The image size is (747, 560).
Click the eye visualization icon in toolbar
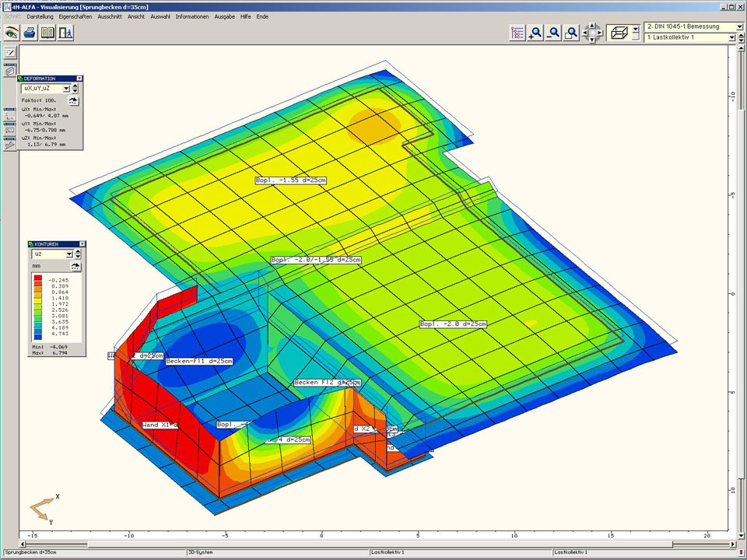click(x=11, y=33)
